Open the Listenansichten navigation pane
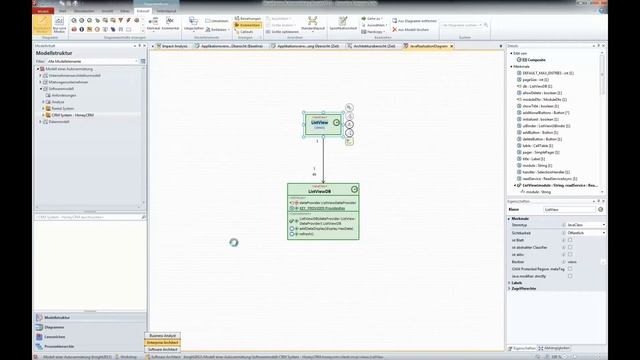640x360 pixels. pyautogui.click(x=90, y=337)
